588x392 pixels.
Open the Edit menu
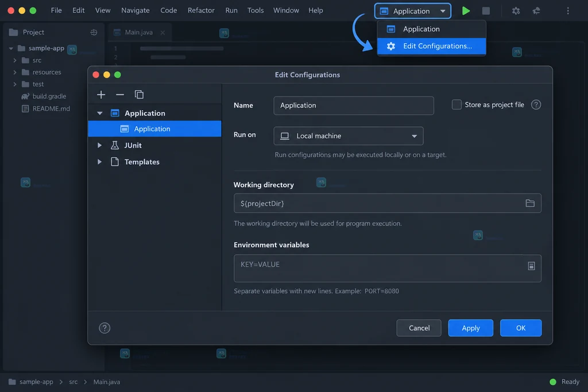[78, 10]
